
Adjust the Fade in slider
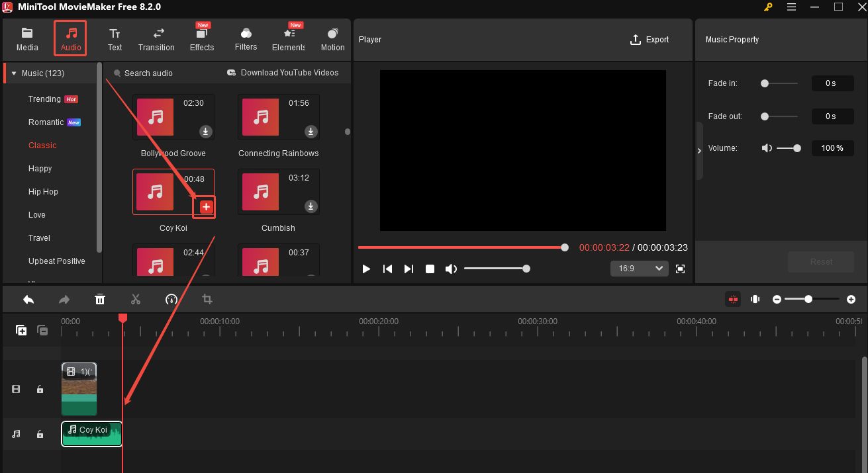click(x=779, y=83)
